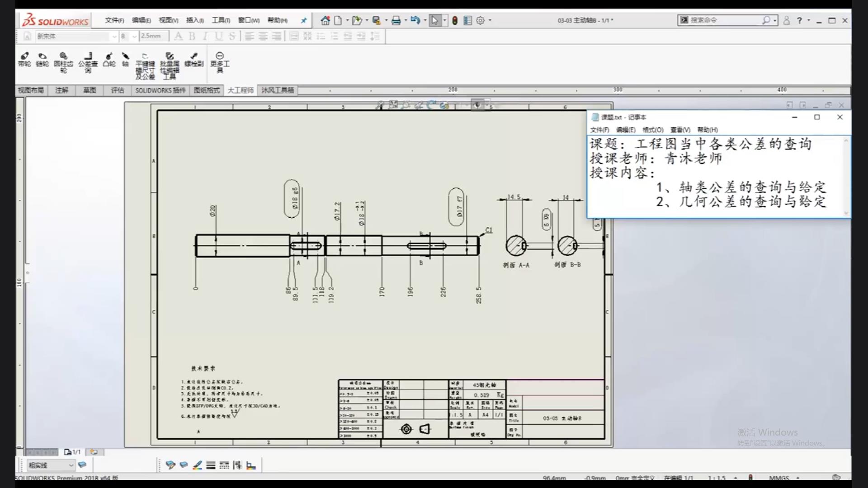
Task: Switch to the 沐风工具箱 tab
Action: coord(278,90)
